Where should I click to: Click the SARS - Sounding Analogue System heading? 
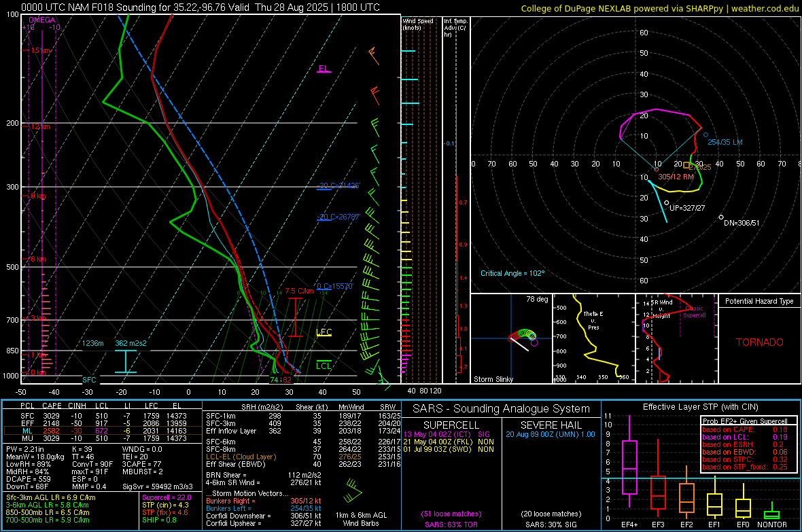(x=502, y=409)
